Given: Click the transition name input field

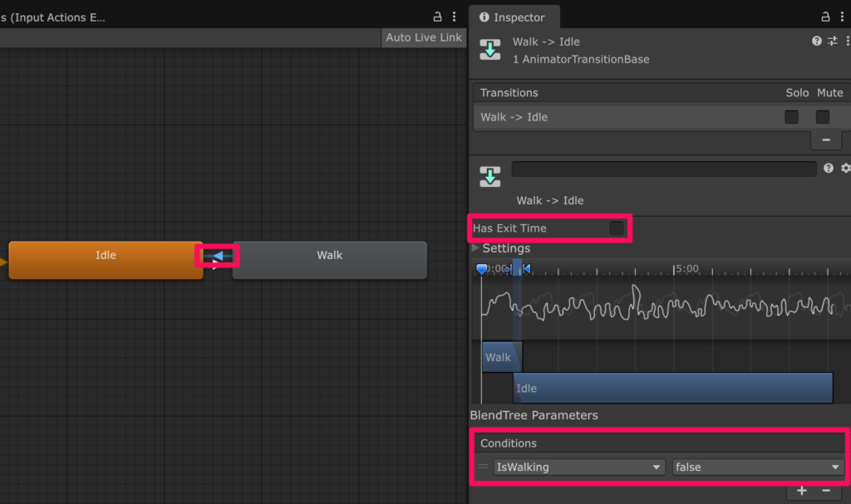Looking at the screenshot, I should [663, 169].
